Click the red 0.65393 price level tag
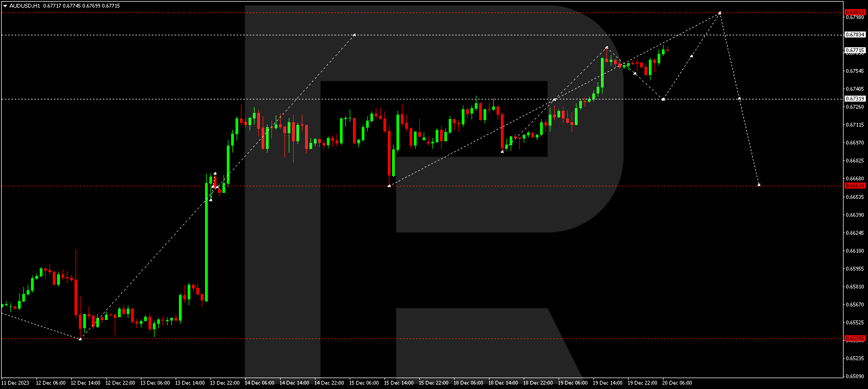 (854, 338)
